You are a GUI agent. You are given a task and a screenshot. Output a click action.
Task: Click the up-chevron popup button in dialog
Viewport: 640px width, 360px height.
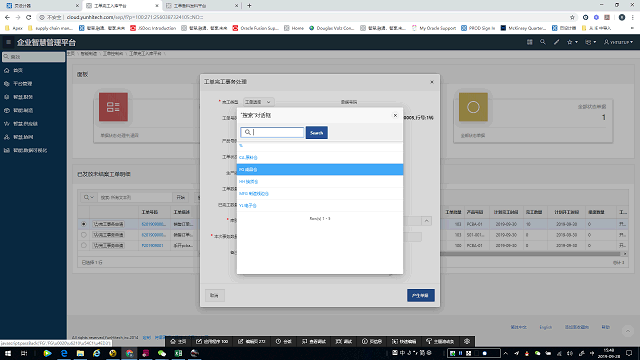coord(427,221)
